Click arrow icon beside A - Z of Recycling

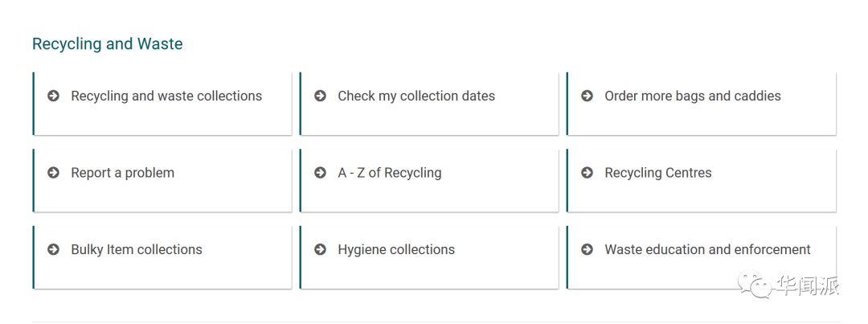[320, 174]
